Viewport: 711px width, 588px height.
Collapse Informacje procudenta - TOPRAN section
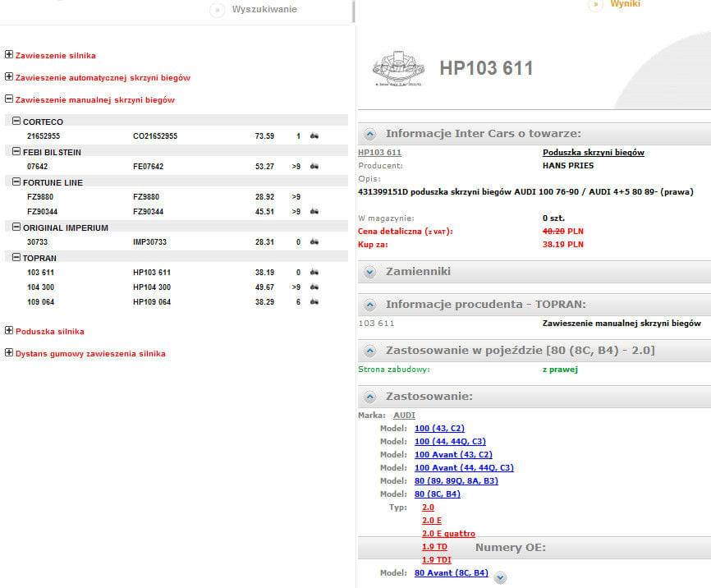pyautogui.click(x=370, y=305)
